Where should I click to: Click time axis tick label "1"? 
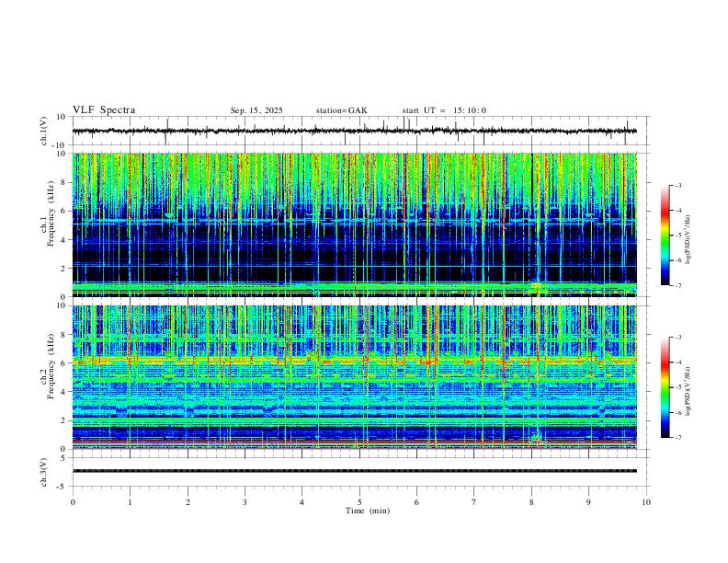click(x=130, y=502)
